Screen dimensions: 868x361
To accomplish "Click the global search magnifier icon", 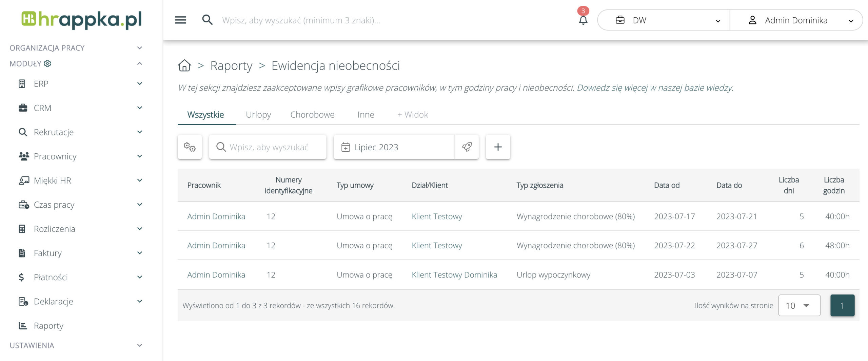I will (x=207, y=20).
